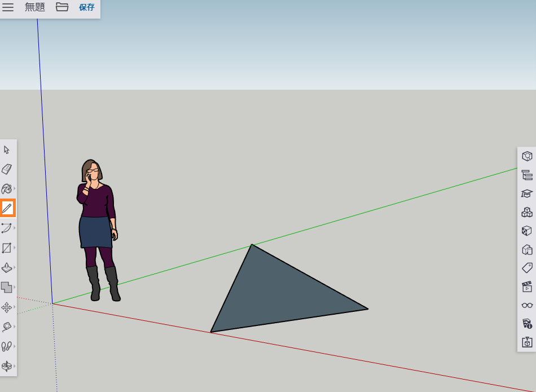Open the Tags panel
536x392 pixels.
coord(527,268)
